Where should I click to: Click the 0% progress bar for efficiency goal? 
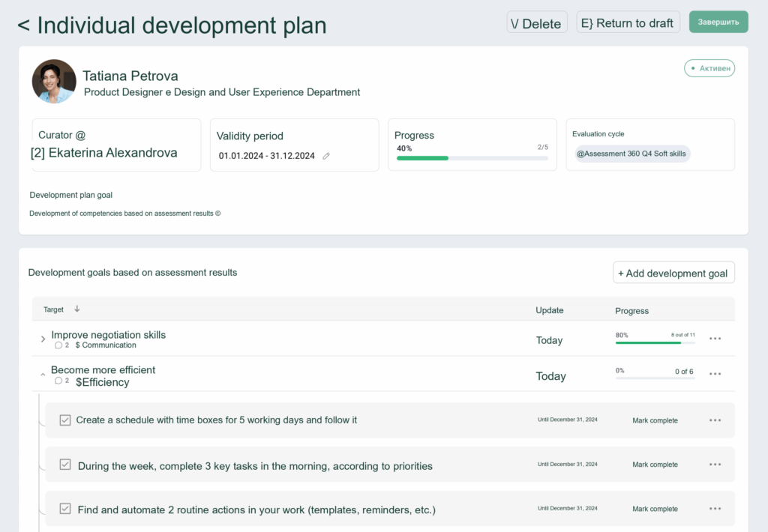pyautogui.click(x=655, y=378)
